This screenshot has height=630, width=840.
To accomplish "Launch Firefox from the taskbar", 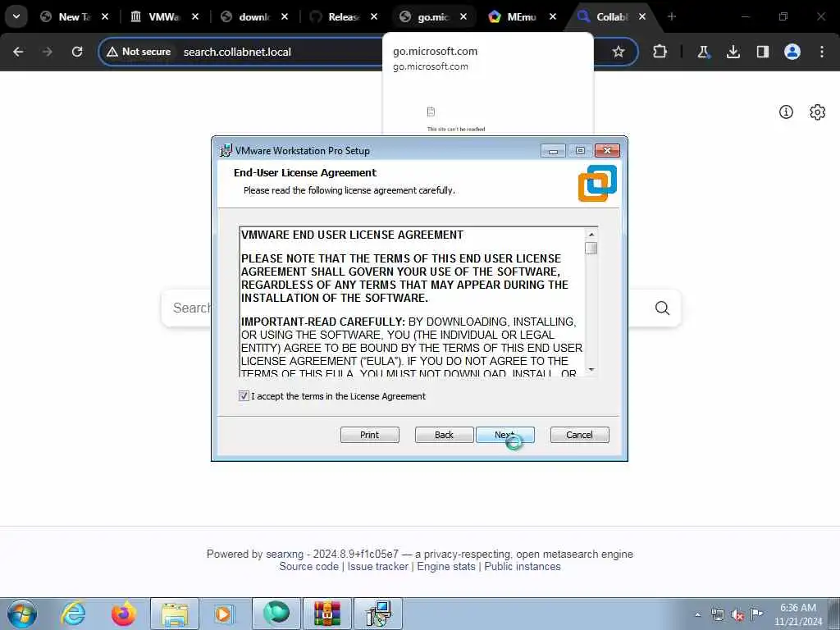I will click(x=124, y=614).
